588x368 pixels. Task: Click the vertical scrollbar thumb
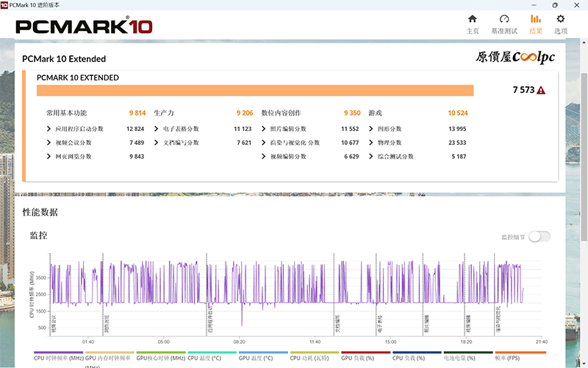pos(584,157)
